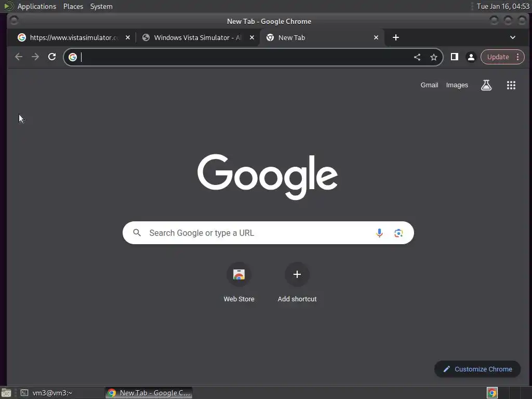Select New Tab - Google Chrome taskbar entry

pos(149,393)
